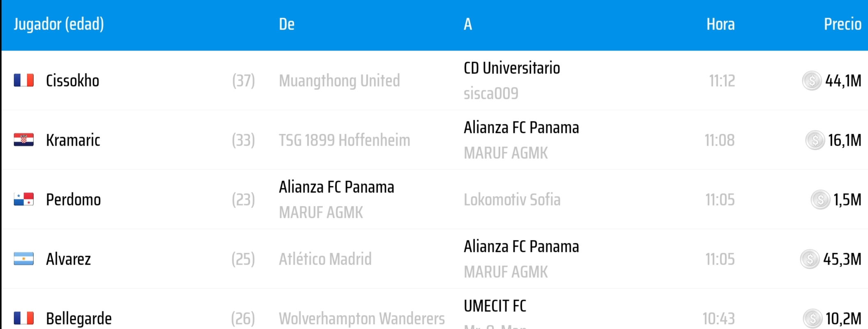
Task: Open player Cissokho's profile
Action: point(73,81)
